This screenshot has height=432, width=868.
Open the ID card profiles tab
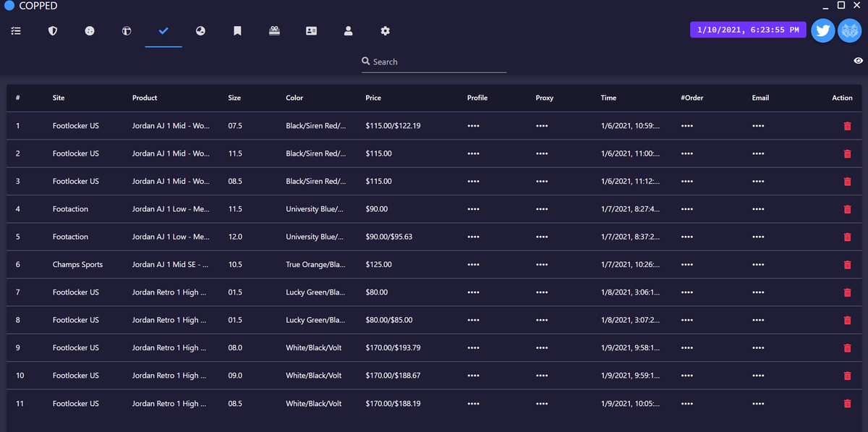click(x=311, y=31)
